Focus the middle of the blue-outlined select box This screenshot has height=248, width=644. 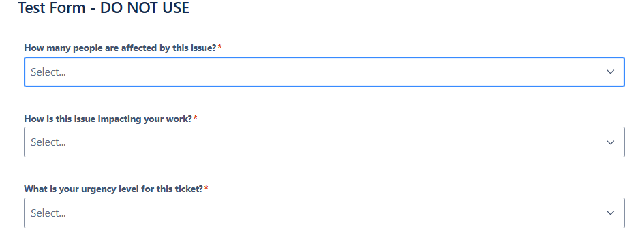coord(324,72)
